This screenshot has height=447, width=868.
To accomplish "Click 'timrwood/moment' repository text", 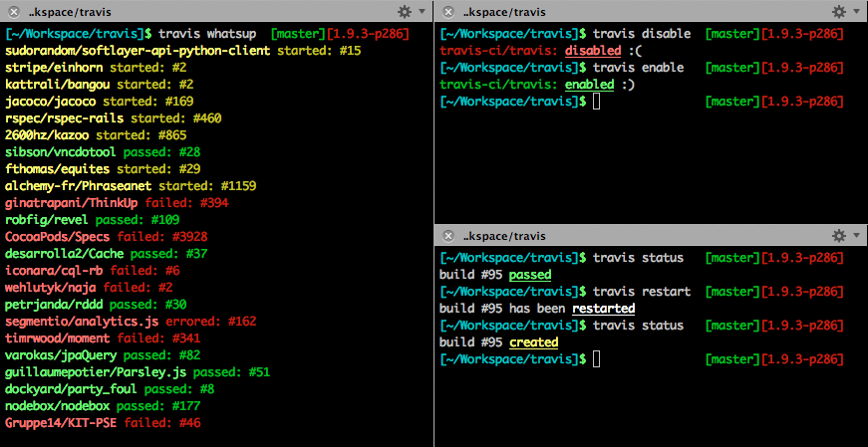I will point(58,338).
